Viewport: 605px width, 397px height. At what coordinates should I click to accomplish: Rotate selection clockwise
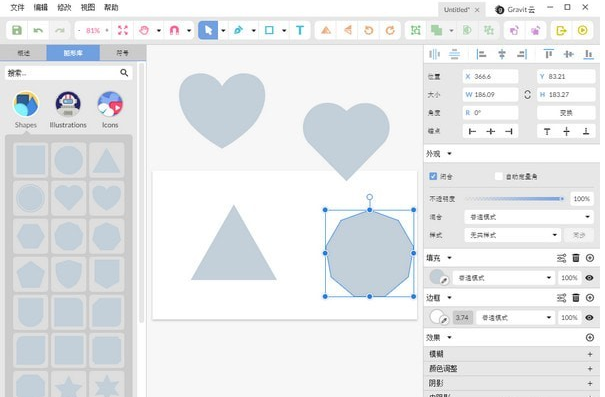click(x=390, y=30)
